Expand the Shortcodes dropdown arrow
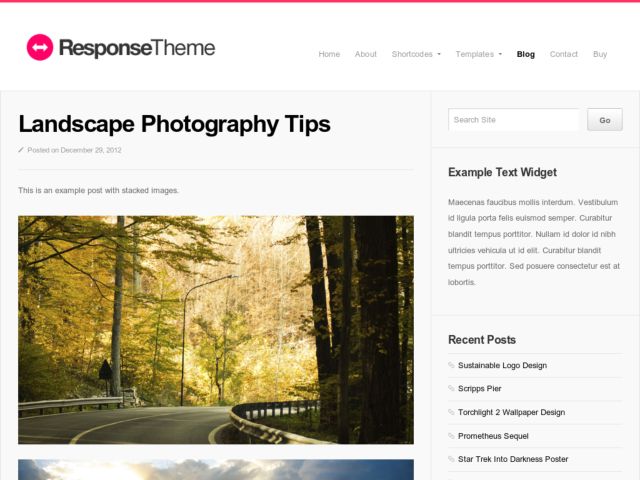 [439, 54]
